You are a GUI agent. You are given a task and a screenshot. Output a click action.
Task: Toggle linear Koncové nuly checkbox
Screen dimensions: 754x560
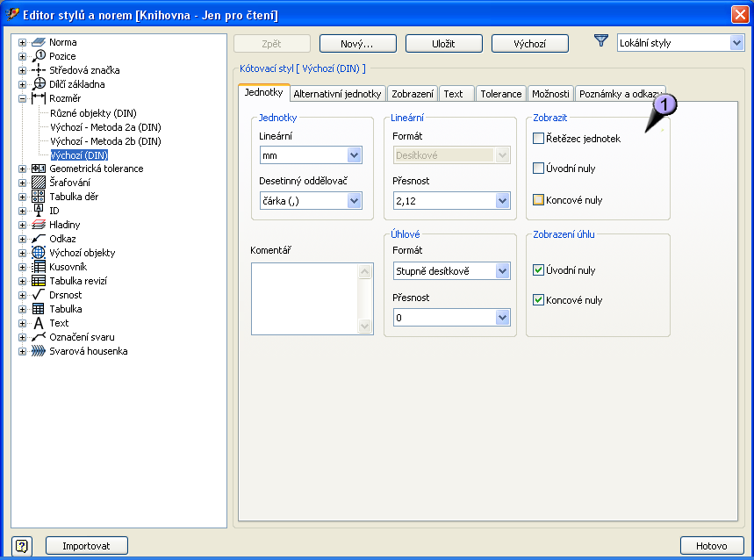pos(539,200)
